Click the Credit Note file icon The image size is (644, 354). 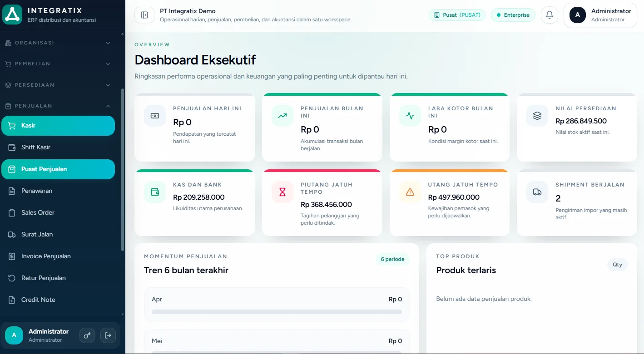pyautogui.click(x=12, y=300)
